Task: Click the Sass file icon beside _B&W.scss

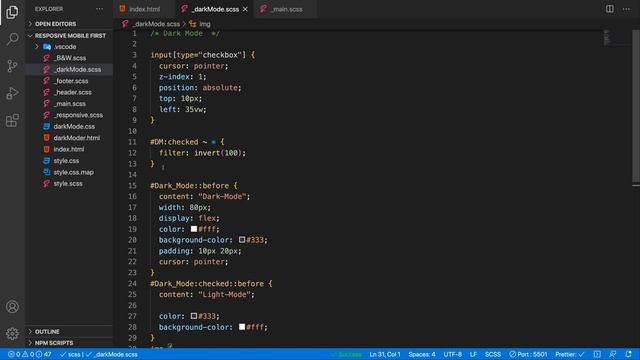Action: click(x=47, y=58)
